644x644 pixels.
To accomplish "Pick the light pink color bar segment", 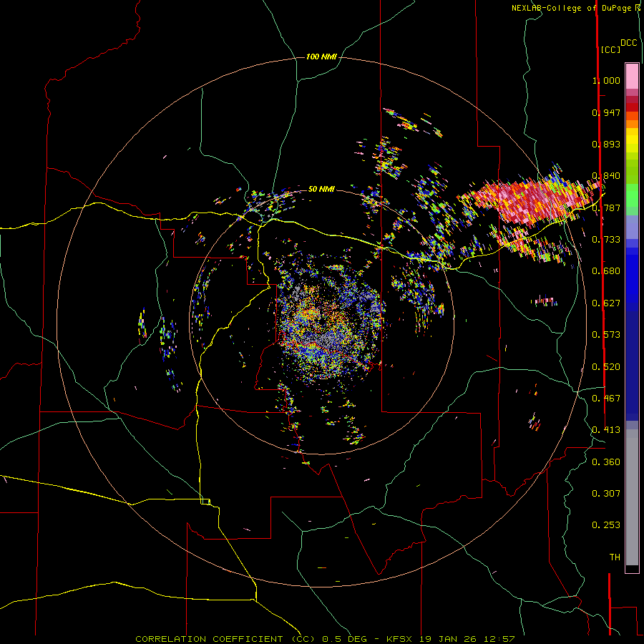I will coord(632,77).
